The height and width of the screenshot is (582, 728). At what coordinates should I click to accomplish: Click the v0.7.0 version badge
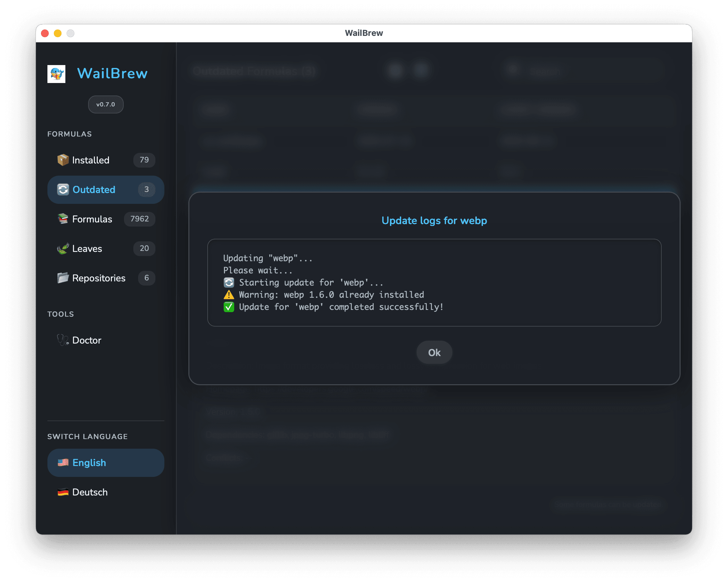click(106, 104)
